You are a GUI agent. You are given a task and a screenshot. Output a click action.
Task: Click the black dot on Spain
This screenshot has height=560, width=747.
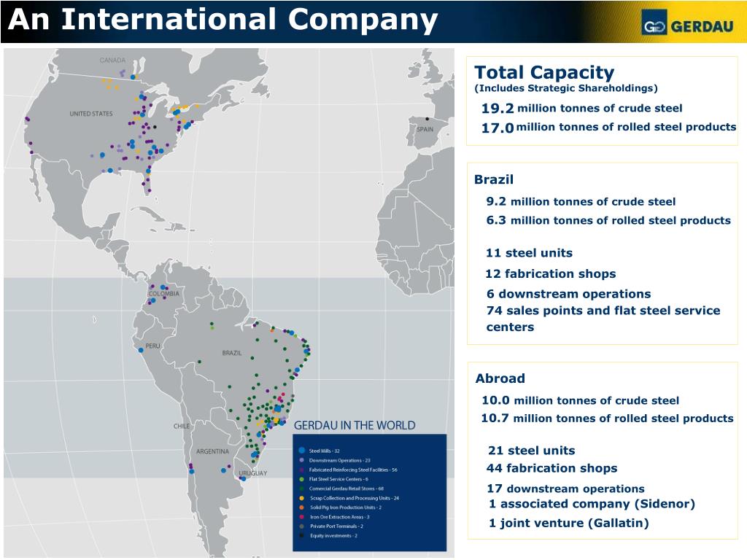click(427, 119)
